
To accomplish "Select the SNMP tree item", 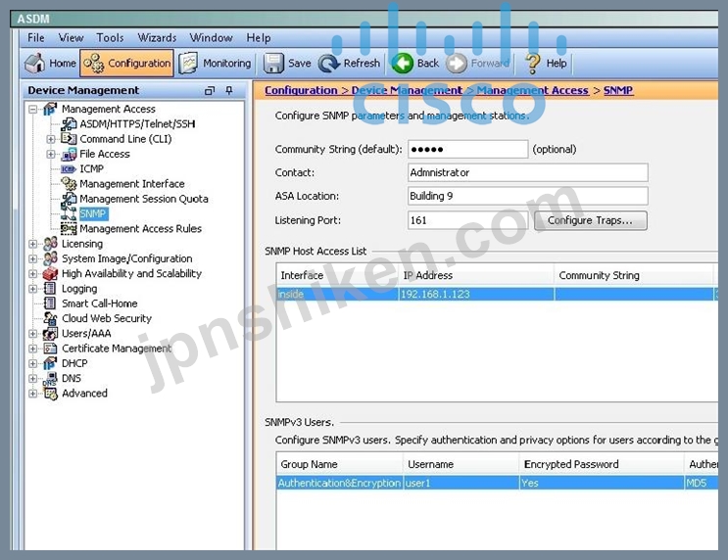I will [x=93, y=213].
